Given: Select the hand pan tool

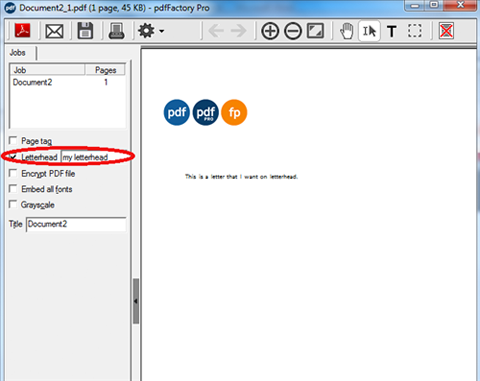Looking at the screenshot, I should tap(347, 31).
